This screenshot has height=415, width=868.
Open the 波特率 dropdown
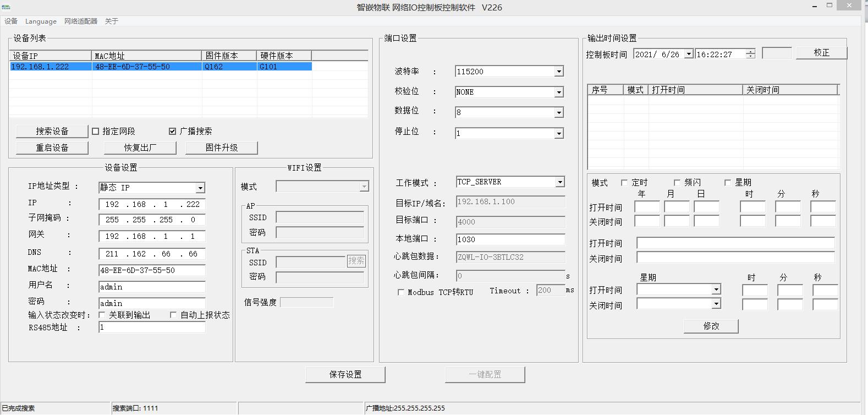tap(559, 72)
